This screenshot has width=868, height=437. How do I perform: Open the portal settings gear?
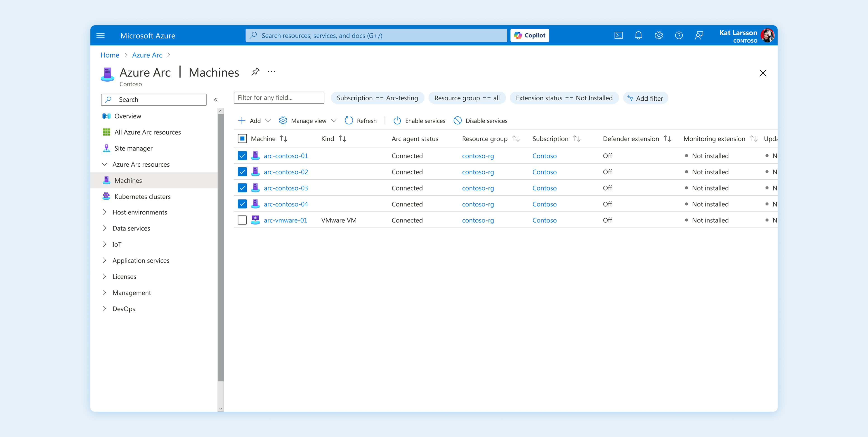pos(658,35)
